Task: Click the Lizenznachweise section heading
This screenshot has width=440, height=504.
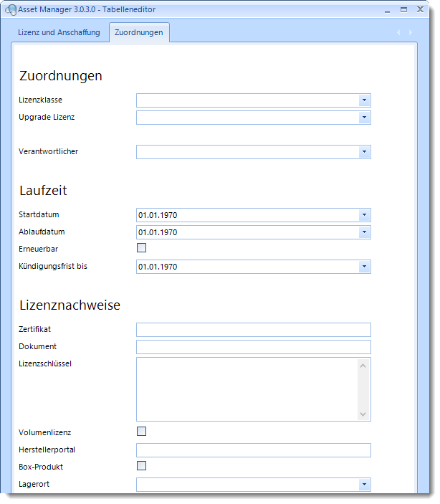Action: (70, 305)
